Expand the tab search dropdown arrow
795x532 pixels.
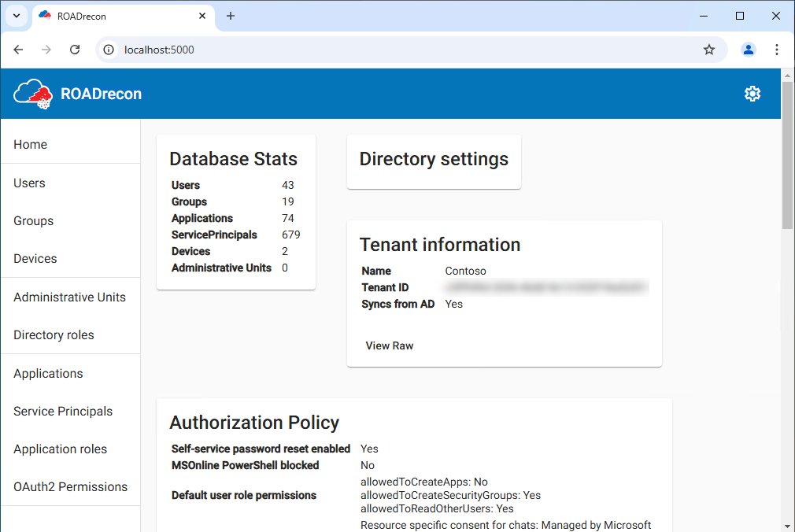pos(17,16)
